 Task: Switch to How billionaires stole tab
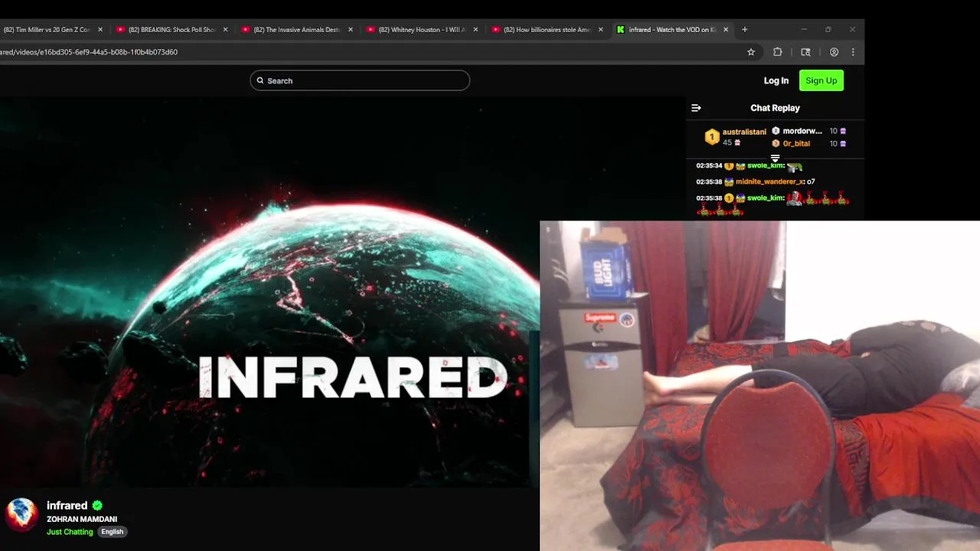pos(547,30)
